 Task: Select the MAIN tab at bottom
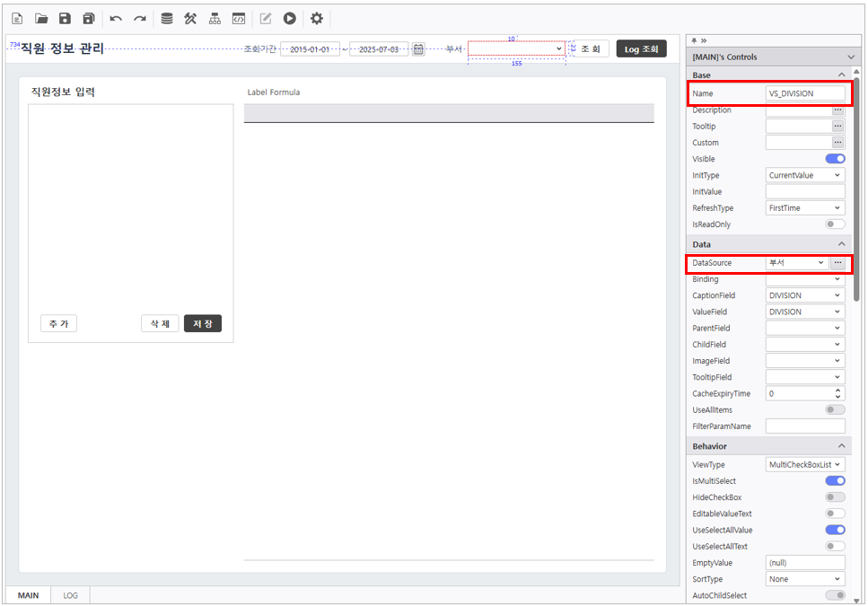tap(29, 595)
